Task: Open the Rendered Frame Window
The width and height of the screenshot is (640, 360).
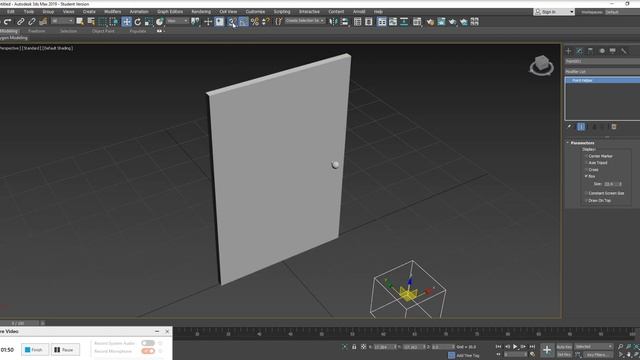Action: pos(441,21)
